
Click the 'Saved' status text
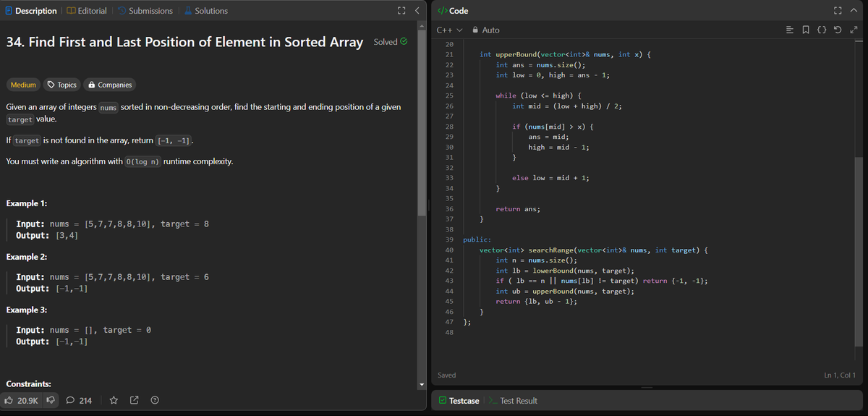click(447, 375)
